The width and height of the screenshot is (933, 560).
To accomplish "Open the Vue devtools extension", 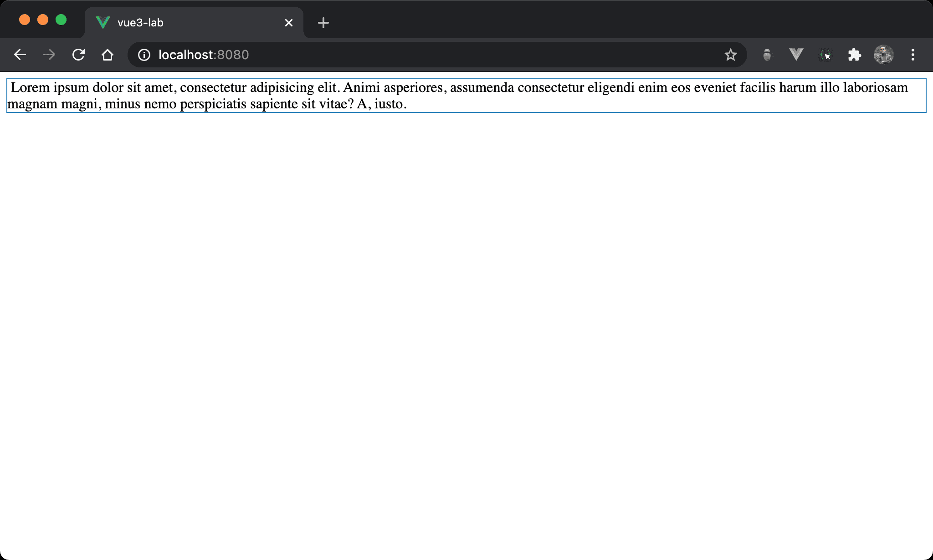I will 796,55.
